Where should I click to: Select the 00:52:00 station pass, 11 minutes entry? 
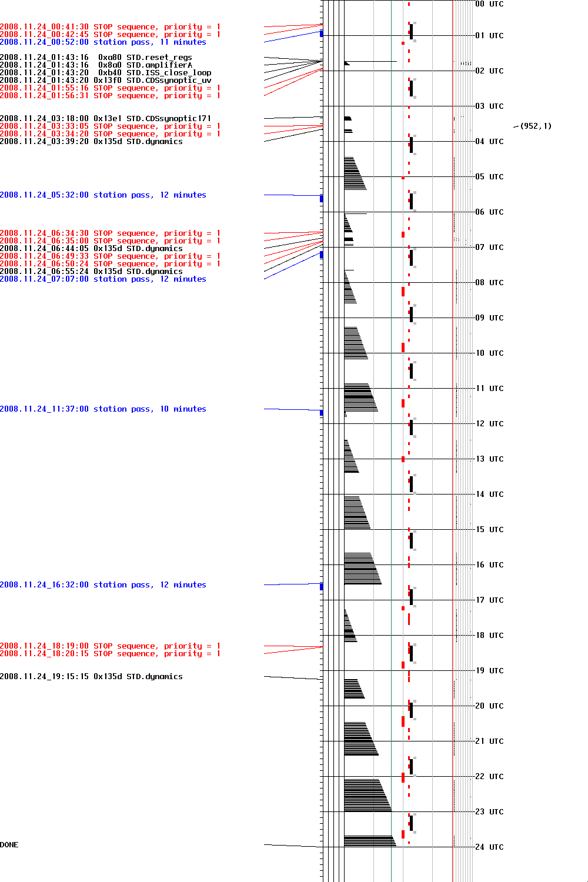coord(103,42)
